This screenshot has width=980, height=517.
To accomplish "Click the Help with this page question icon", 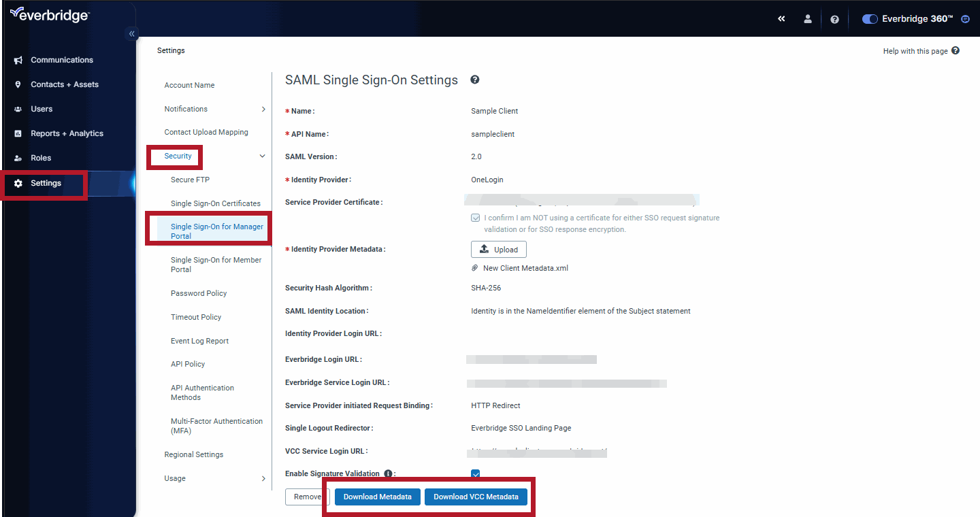I will point(955,50).
